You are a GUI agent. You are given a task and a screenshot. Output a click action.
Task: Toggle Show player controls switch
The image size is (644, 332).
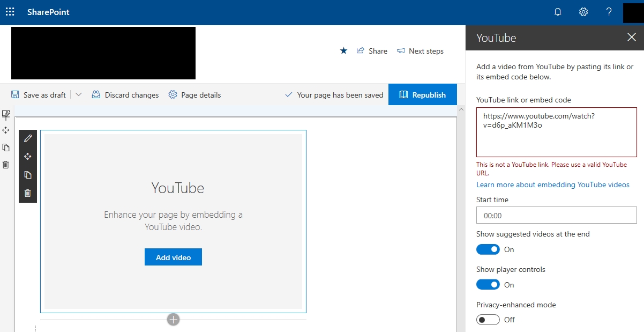488,285
